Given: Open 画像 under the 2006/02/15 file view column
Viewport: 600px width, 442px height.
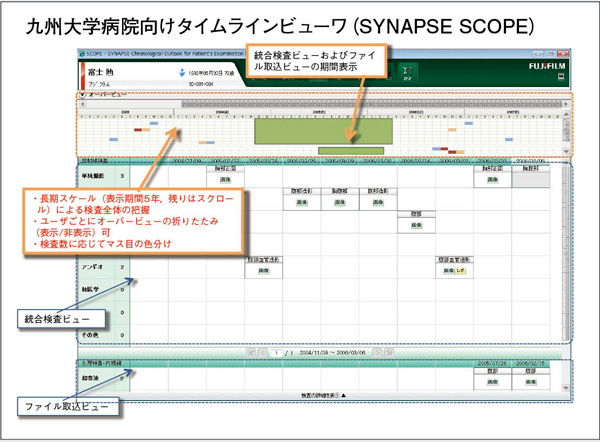Looking at the screenshot, I should [x=531, y=382].
